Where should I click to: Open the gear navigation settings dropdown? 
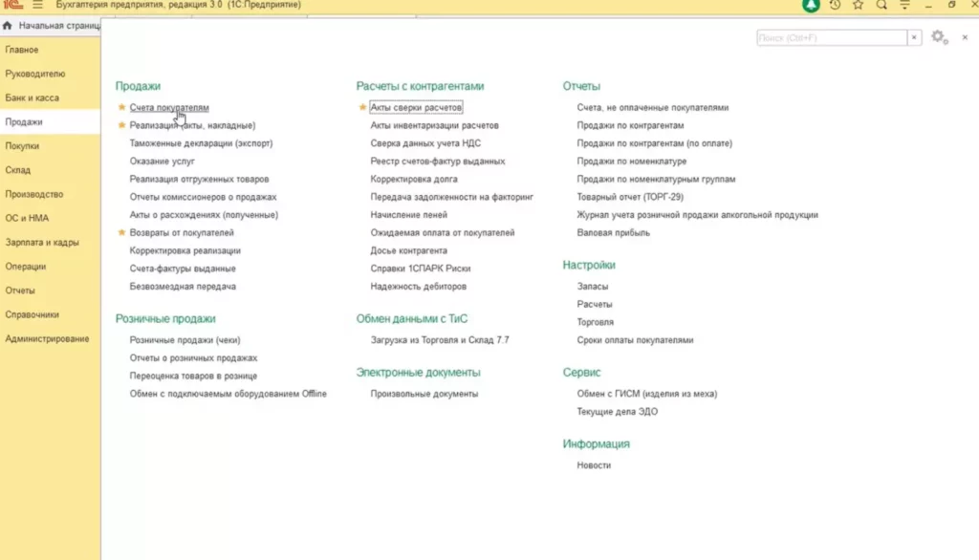pos(940,37)
